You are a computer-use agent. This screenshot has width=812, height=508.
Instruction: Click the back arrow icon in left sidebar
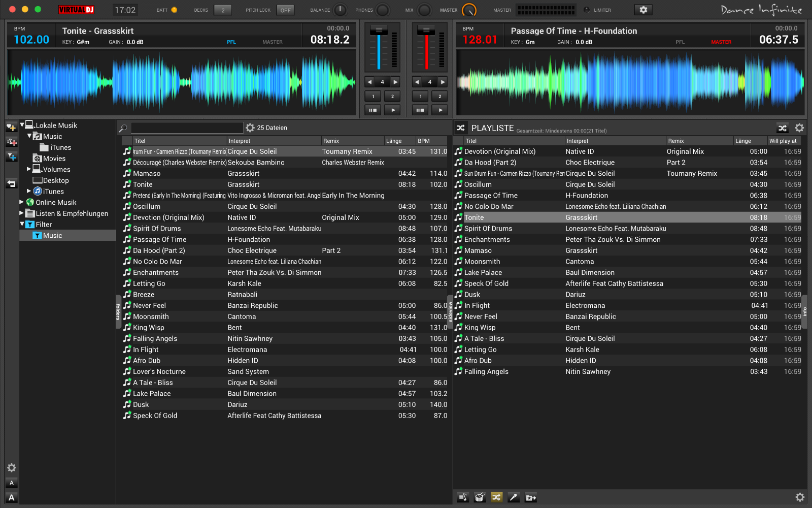click(11, 184)
